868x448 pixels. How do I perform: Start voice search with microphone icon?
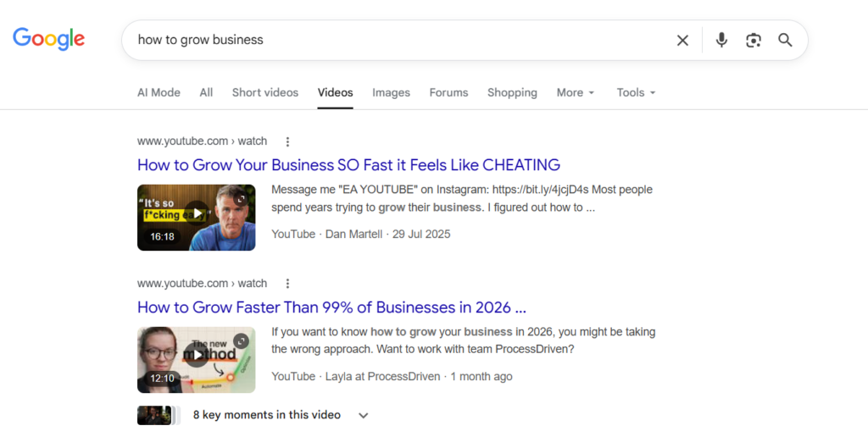[721, 40]
